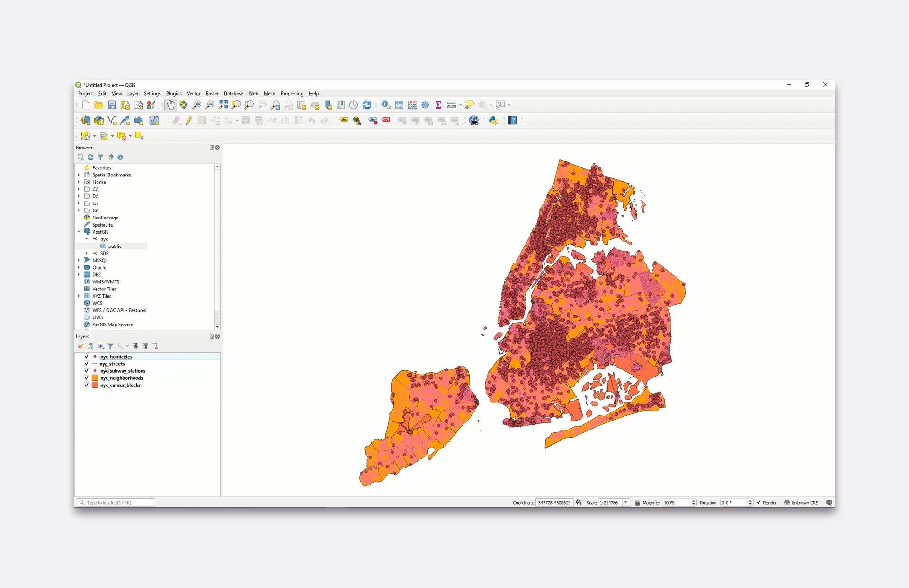The height and width of the screenshot is (588, 909).
Task: Click the Save Project floppy icon
Action: point(112,105)
